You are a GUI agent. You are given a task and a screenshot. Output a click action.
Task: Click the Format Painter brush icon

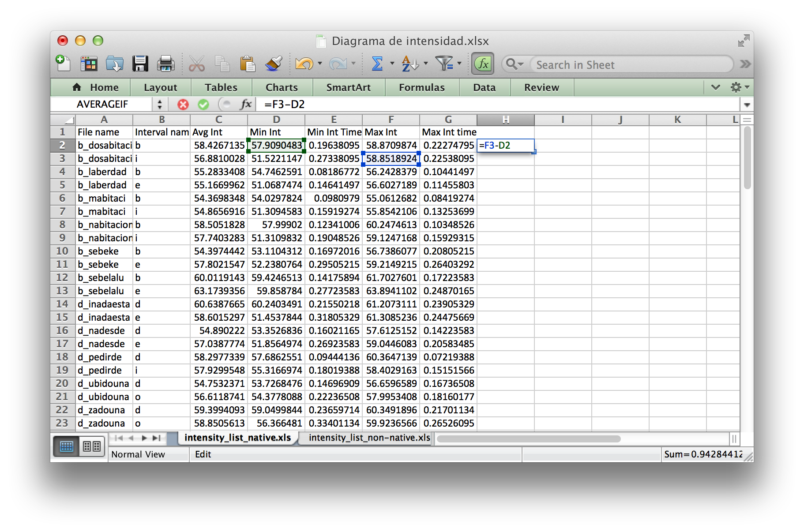274,64
